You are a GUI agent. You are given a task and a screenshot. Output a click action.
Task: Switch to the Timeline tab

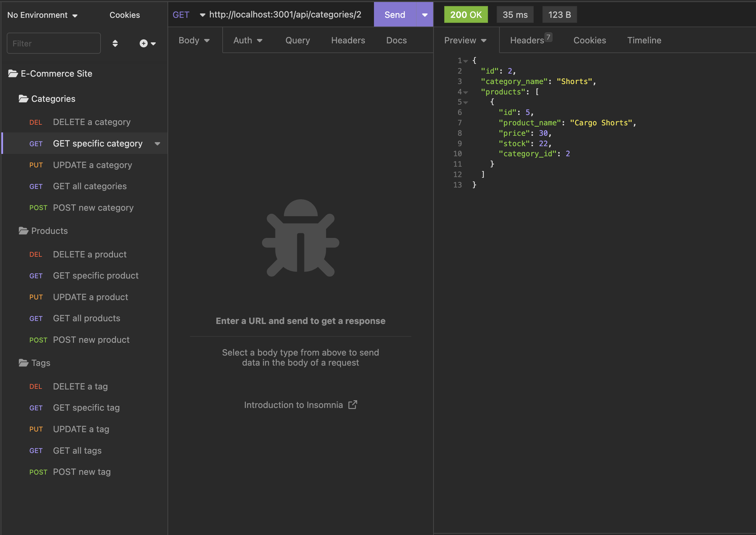point(644,40)
